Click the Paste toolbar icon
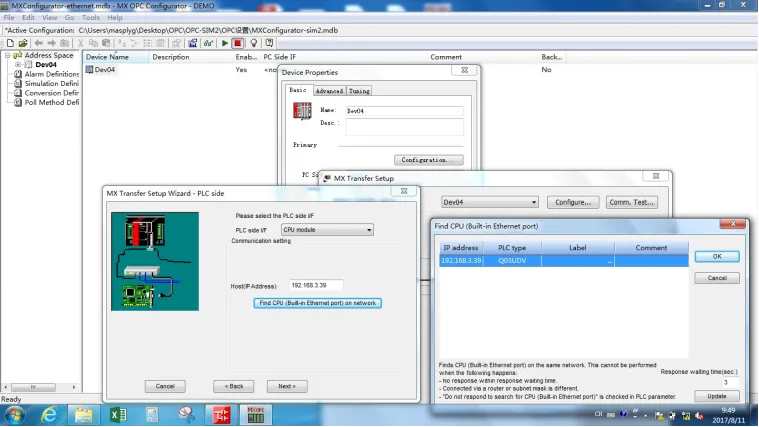This screenshot has width=759, height=427. [x=106, y=43]
